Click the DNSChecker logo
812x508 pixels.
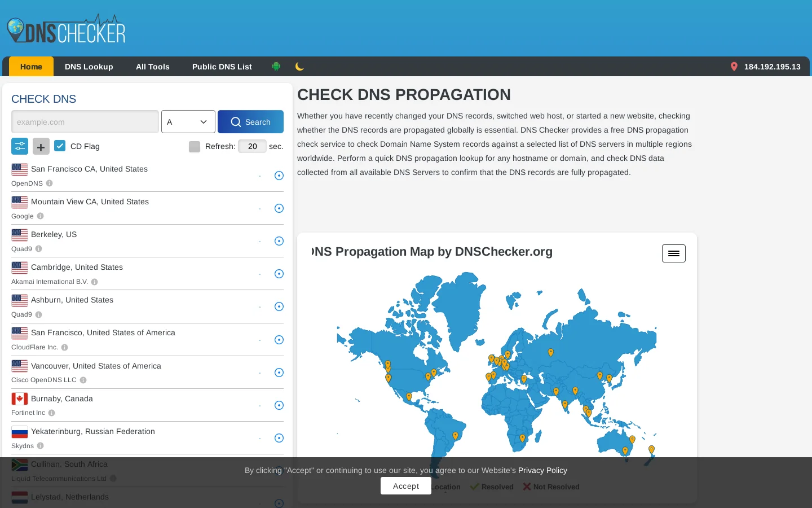(66, 29)
